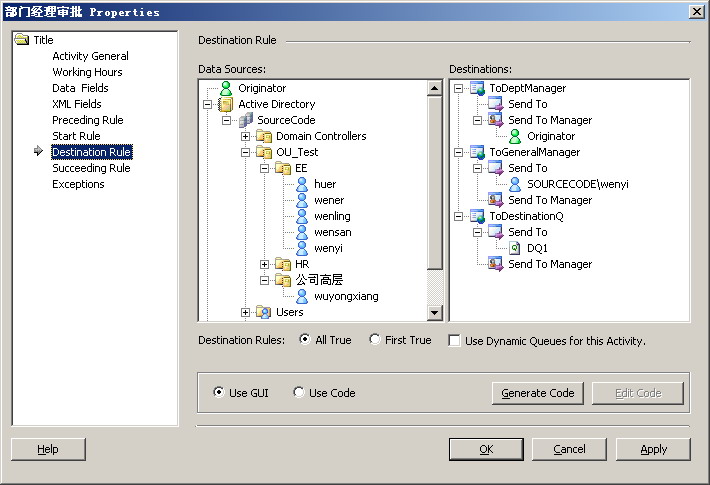Open the Preceding Rule page
710x485 pixels.
[x=88, y=120]
